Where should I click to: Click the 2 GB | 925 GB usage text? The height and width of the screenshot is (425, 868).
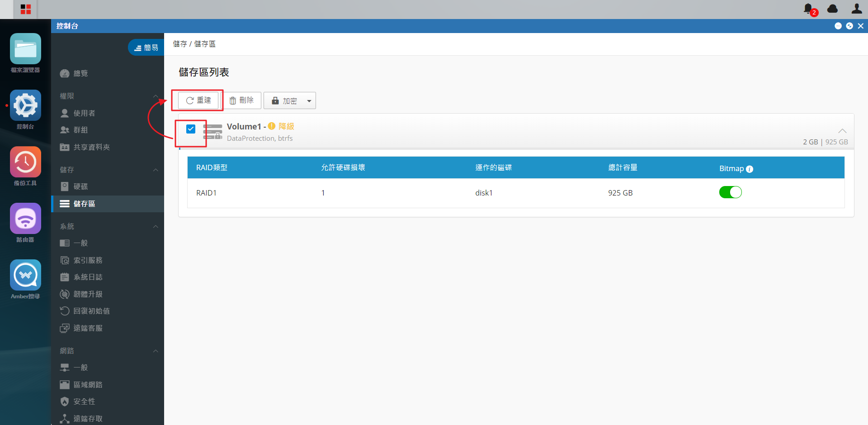pyautogui.click(x=826, y=142)
